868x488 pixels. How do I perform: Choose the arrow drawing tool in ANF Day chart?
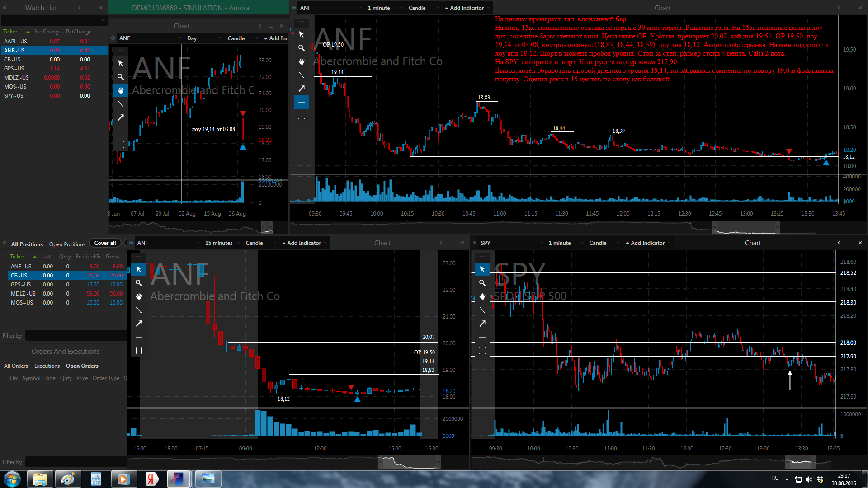tap(121, 117)
